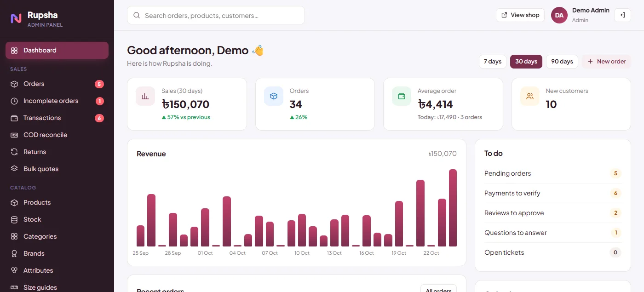
Task: Click the Products cube icon in sidebar
Action: point(14,203)
